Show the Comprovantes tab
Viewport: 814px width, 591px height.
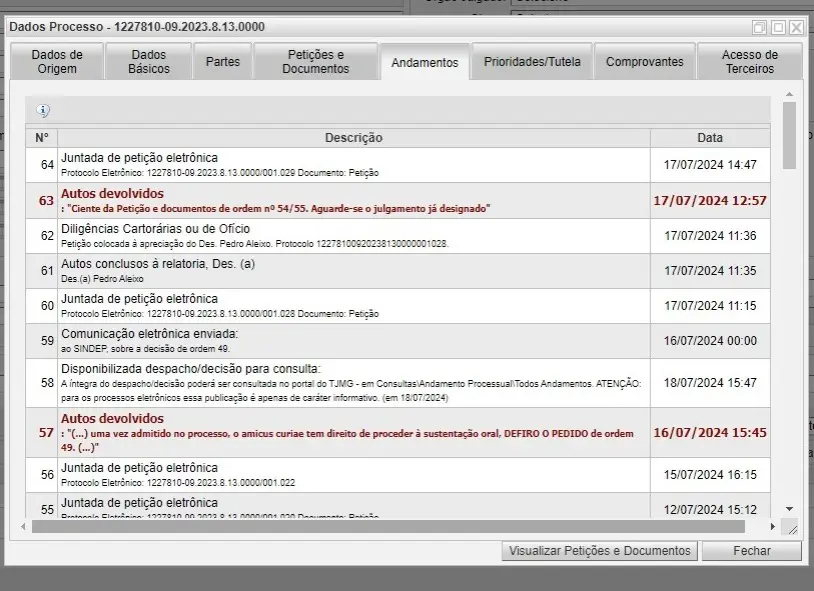click(x=645, y=62)
